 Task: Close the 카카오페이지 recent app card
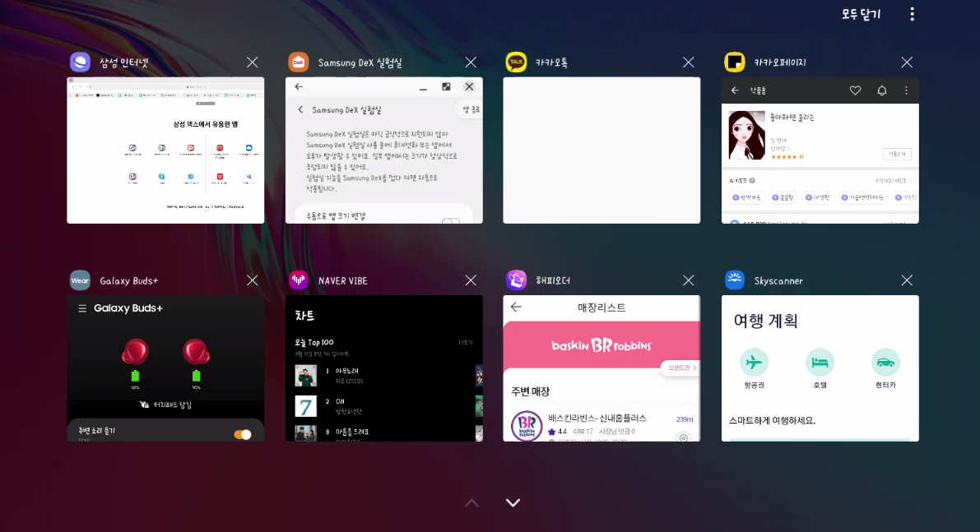(907, 62)
